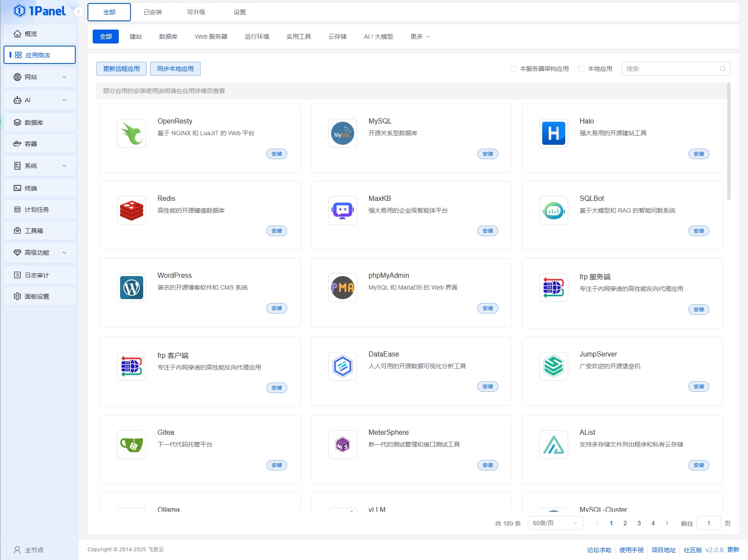Click the 1Panel logo
Screen dimensions: 748x560
(39, 10)
